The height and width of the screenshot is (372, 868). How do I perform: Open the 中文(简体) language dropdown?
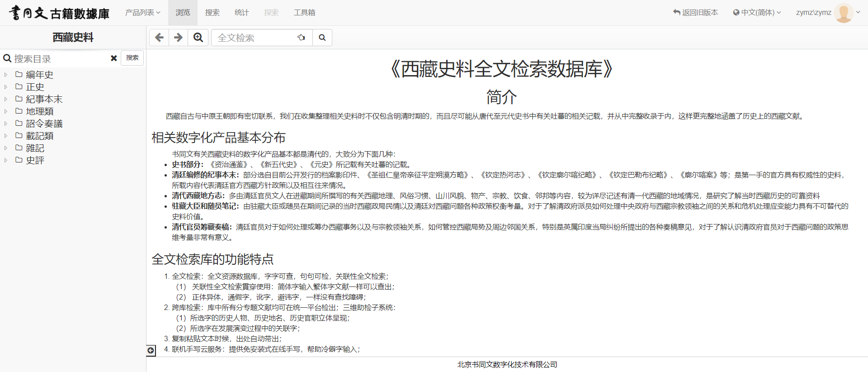point(757,13)
